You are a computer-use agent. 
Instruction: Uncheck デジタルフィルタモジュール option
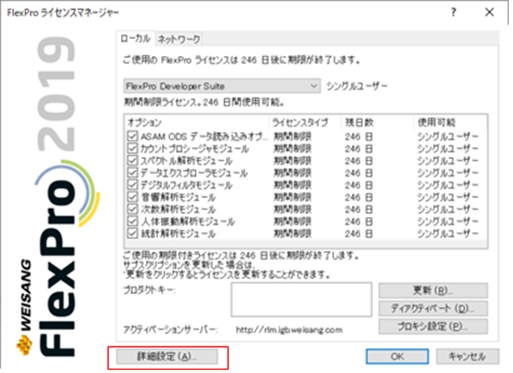point(132,185)
